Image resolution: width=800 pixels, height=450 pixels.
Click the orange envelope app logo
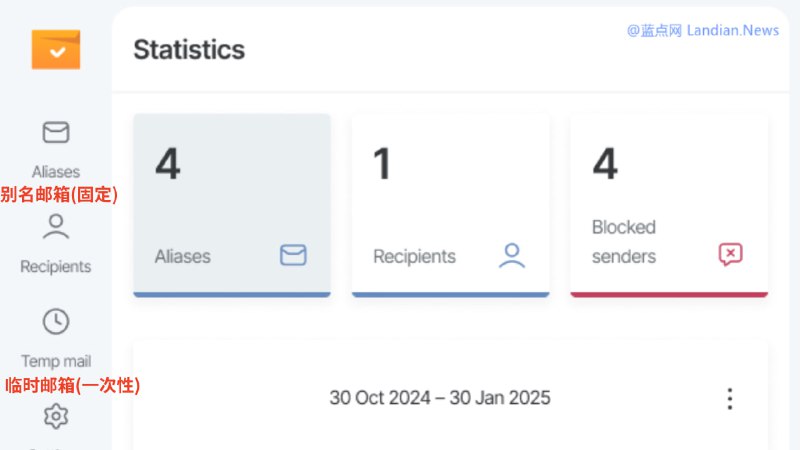(56, 49)
